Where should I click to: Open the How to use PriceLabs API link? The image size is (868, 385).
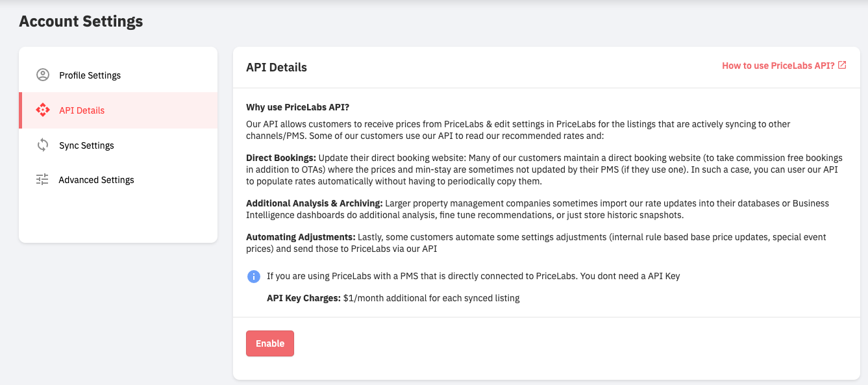point(784,66)
